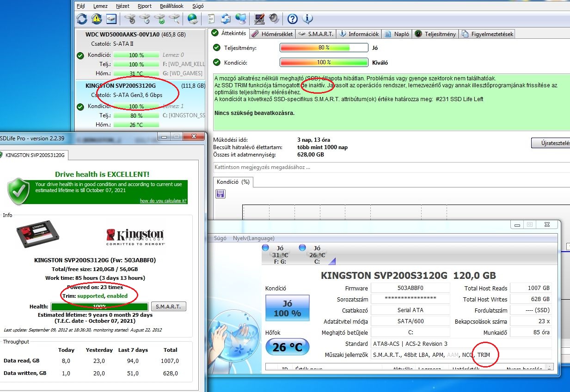Open the Lemez menu
Image resolution: width=570 pixels, height=392 pixels.
(x=100, y=6)
